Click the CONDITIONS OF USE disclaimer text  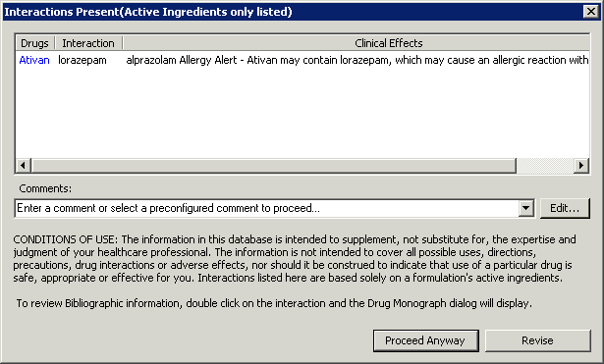[x=295, y=259]
